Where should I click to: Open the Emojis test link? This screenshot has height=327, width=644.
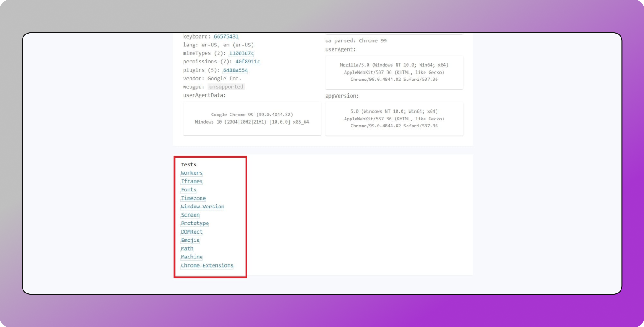tap(190, 240)
